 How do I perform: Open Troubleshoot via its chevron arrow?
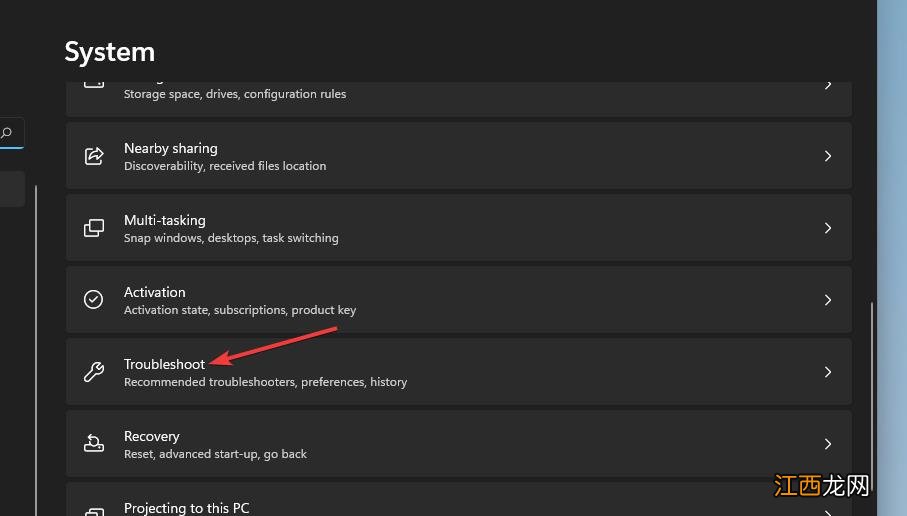[x=828, y=372]
